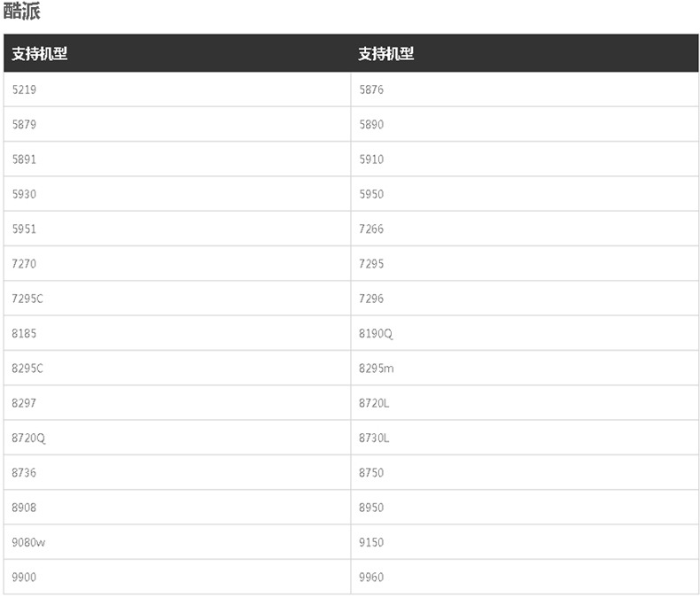700x613 pixels.
Task: Select the 9150 model entry
Action: click(x=371, y=542)
